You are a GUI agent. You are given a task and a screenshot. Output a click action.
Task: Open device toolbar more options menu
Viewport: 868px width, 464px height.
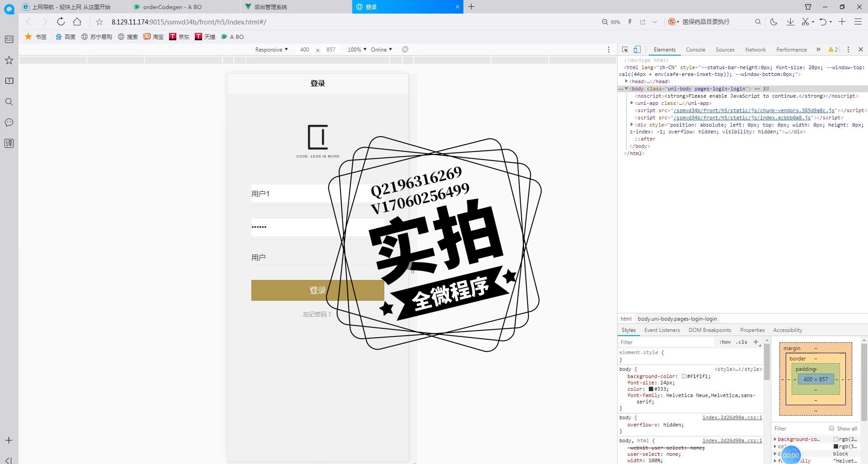(x=609, y=50)
